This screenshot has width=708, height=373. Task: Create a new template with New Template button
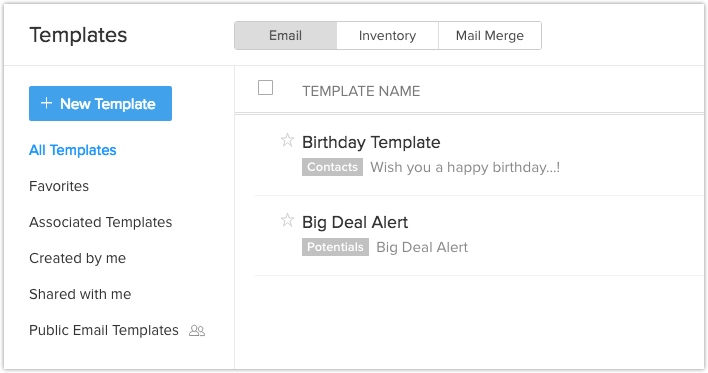pyautogui.click(x=100, y=103)
